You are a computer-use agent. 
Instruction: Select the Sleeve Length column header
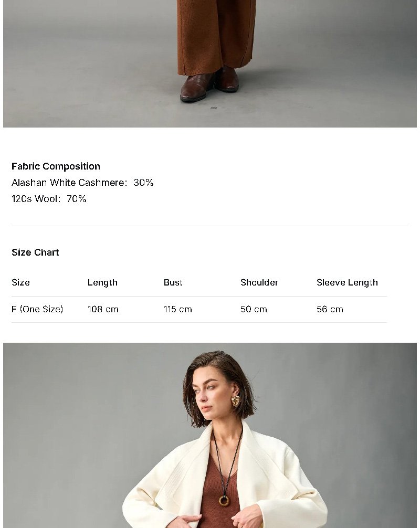pyautogui.click(x=347, y=282)
